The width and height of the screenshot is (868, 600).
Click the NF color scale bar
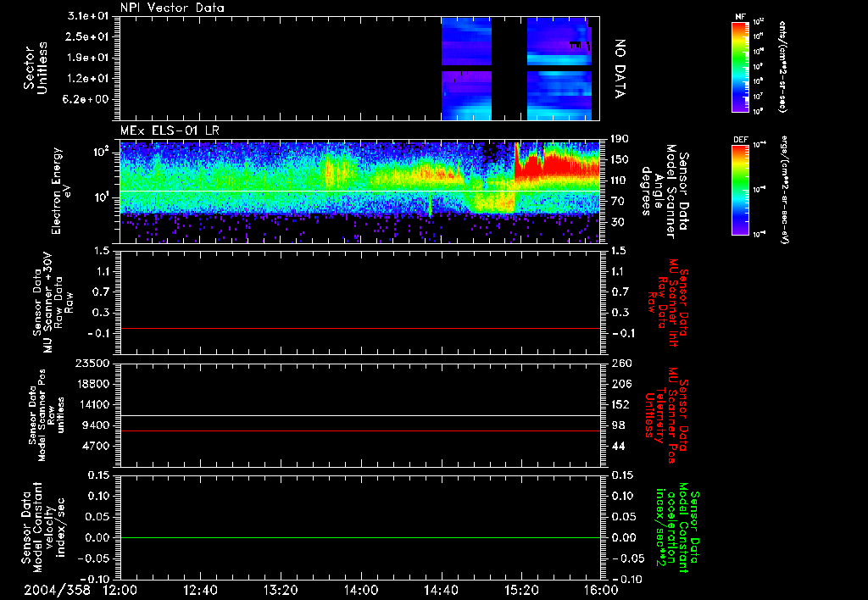(739, 68)
